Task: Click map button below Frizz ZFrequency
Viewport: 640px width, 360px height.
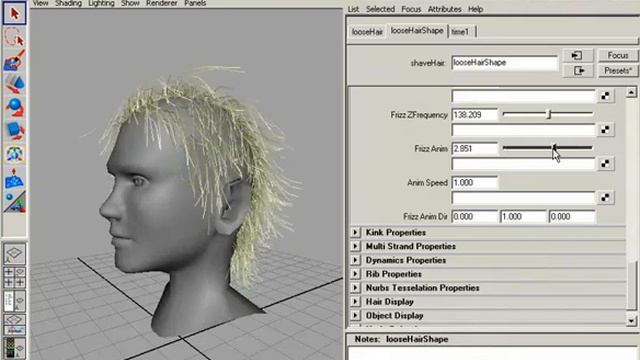Action: tap(605, 130)
